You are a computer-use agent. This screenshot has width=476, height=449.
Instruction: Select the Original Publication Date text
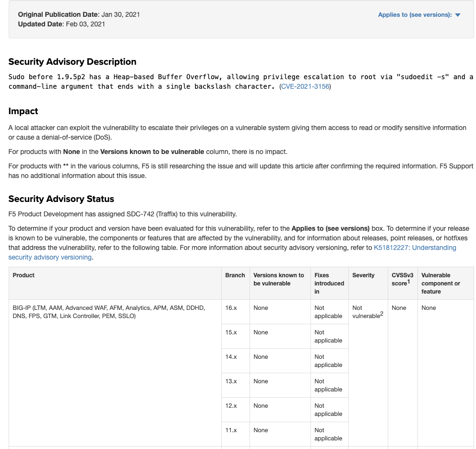coord(79,14)
